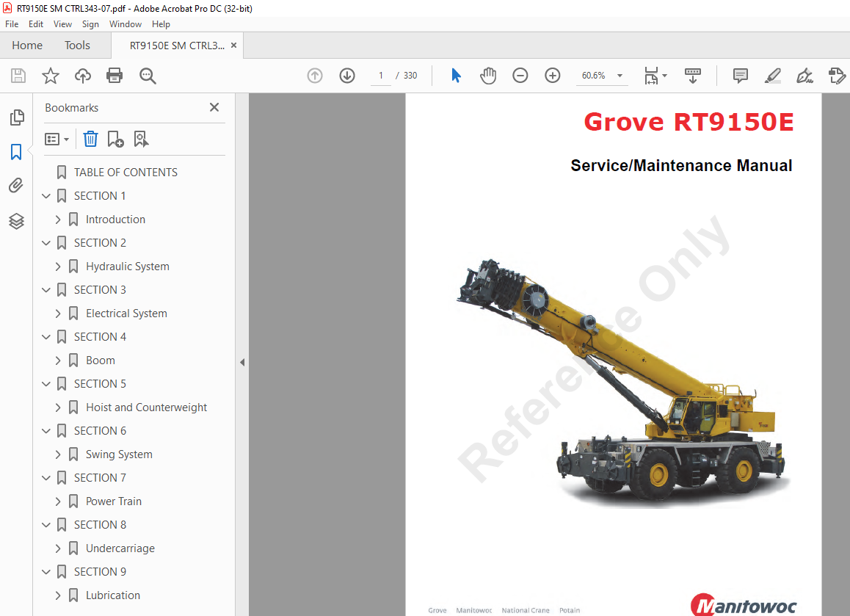This screenshot has height=616, width=850.
Task: Collapse the navigation pane using divider arrow
Action: point(242,362)
